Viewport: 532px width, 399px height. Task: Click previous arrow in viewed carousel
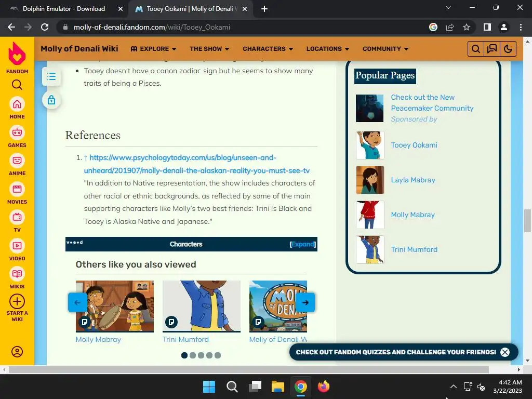[77, 302]
